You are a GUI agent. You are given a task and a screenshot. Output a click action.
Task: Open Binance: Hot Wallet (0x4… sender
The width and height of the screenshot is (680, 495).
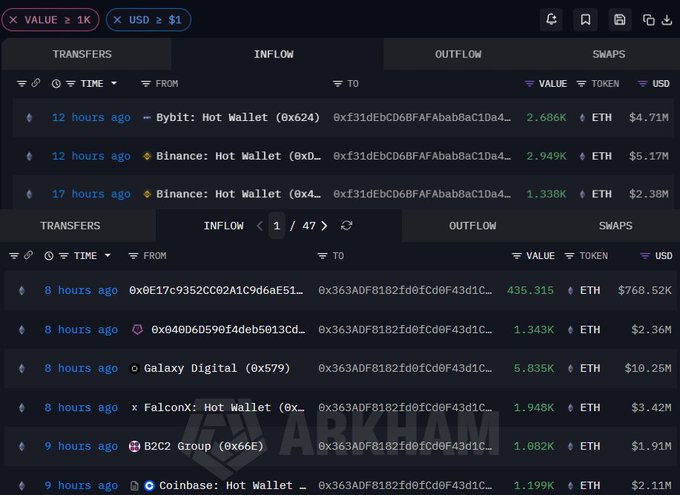[238, 194]
